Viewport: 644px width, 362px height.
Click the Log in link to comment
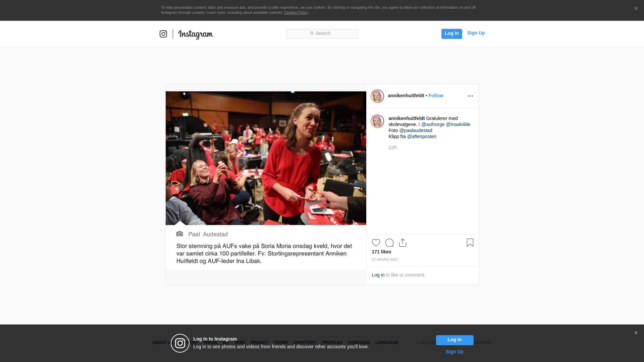pos(378,275)
